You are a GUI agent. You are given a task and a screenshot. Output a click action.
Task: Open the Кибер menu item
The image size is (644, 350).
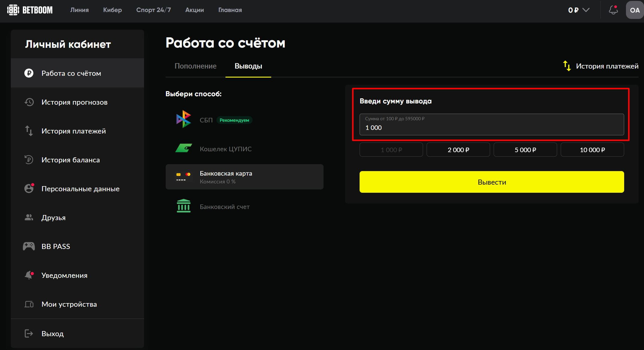(112, 10)
